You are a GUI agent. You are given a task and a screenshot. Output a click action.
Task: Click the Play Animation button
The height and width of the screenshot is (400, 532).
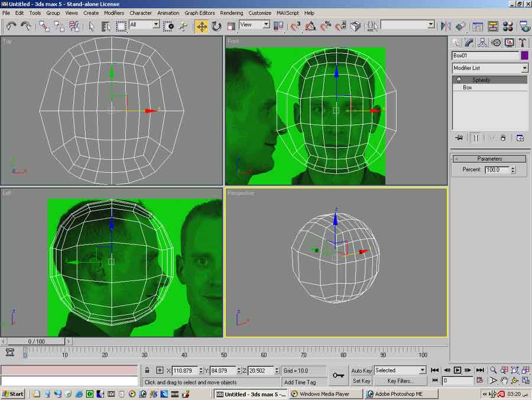pos(458,370)
